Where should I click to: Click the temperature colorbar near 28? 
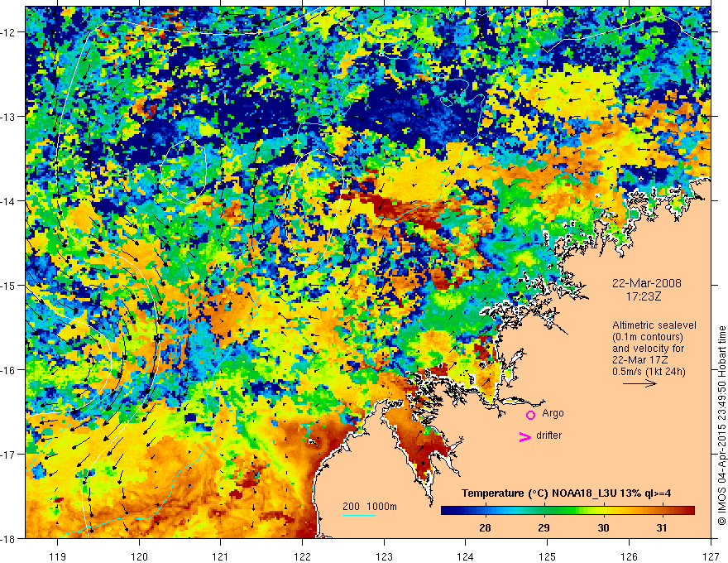point(485,511)
